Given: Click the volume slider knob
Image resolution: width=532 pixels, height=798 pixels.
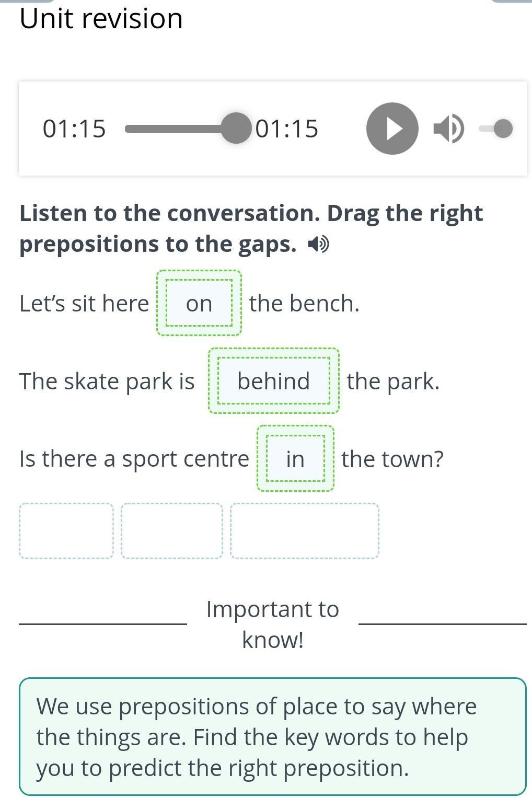Looking at the screenshot, I should click(503, 129).
